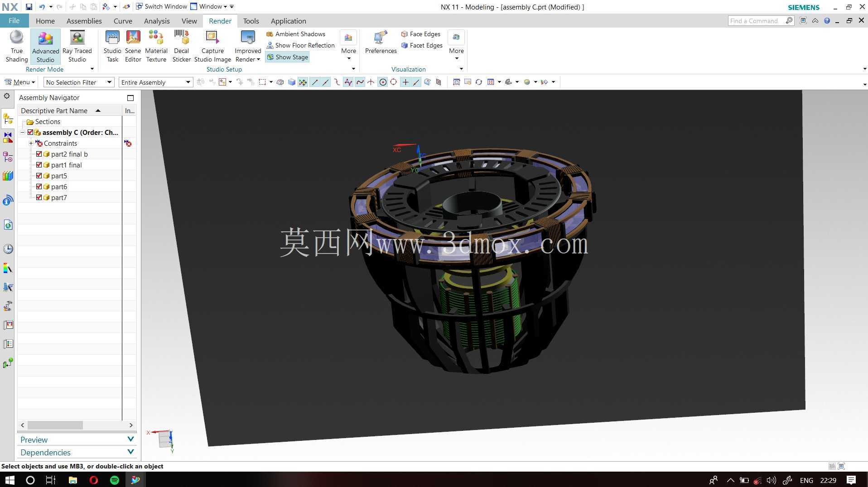
Task: Switch to the Curve ribbon tab
Action: pyautogui.click(x=123, y=21)
